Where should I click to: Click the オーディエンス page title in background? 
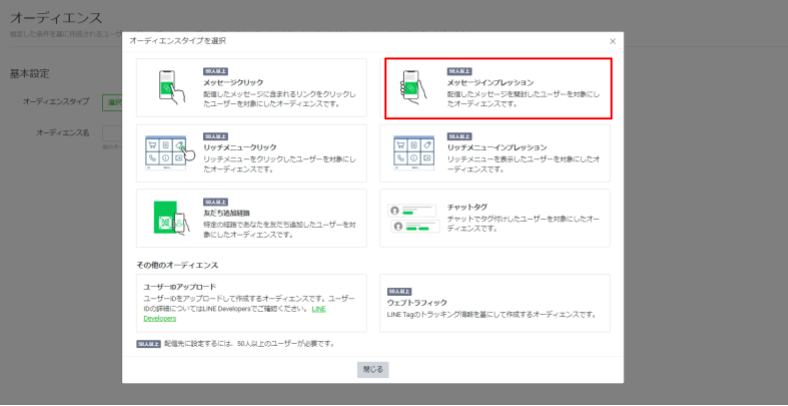pyautogui.click(x=56, y=19)
